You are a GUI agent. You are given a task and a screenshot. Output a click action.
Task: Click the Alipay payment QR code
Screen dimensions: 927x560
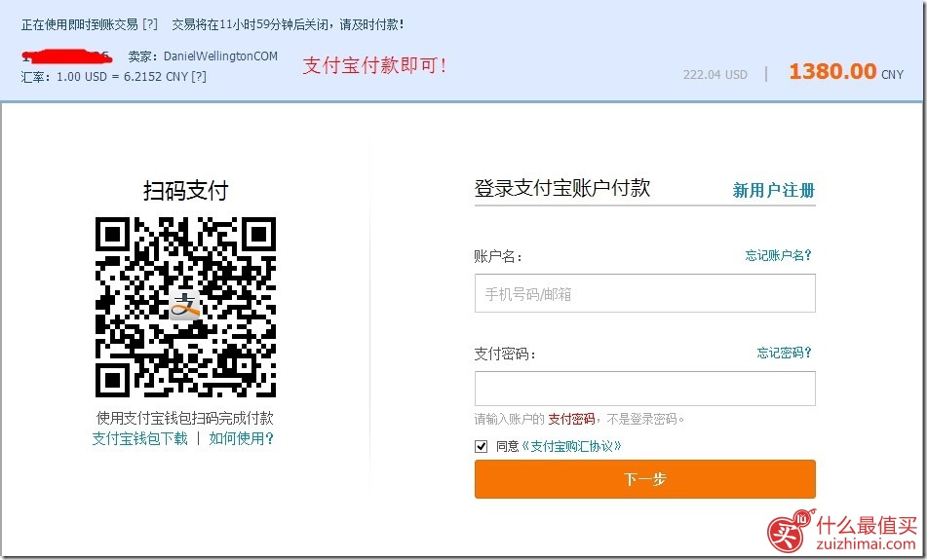click(185, 307)
